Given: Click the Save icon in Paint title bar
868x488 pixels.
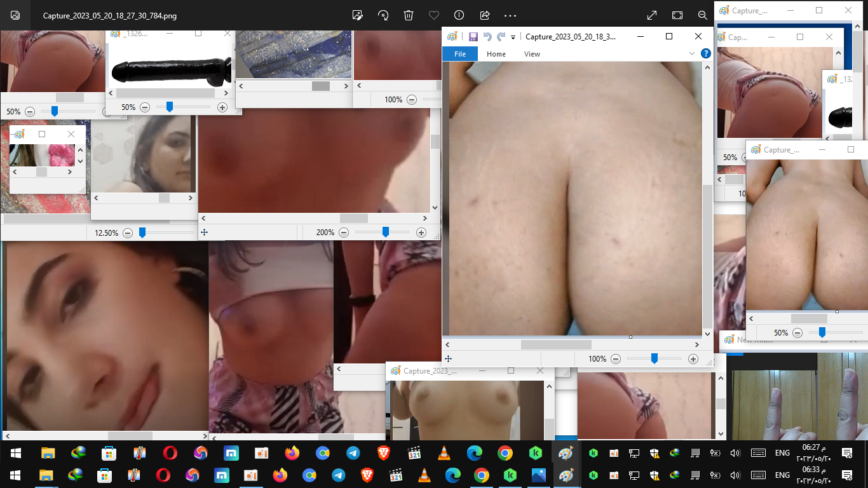Looking at the screenshot, I should 473,37.
